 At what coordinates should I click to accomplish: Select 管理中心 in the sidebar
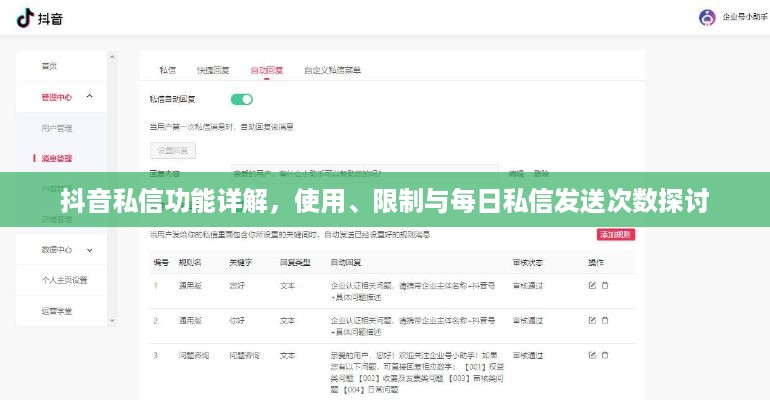tap(56, 97)
